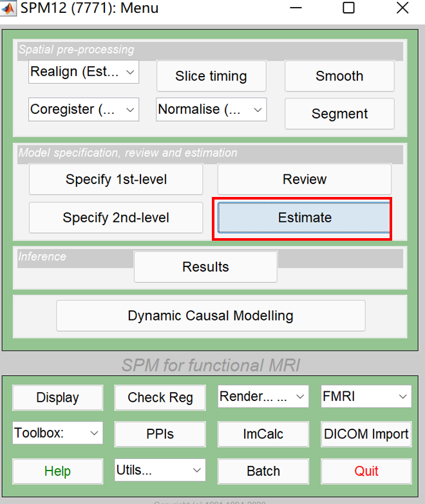425x504 pixels.
Task: Click the red Quit button
Action: click(366, 471)
